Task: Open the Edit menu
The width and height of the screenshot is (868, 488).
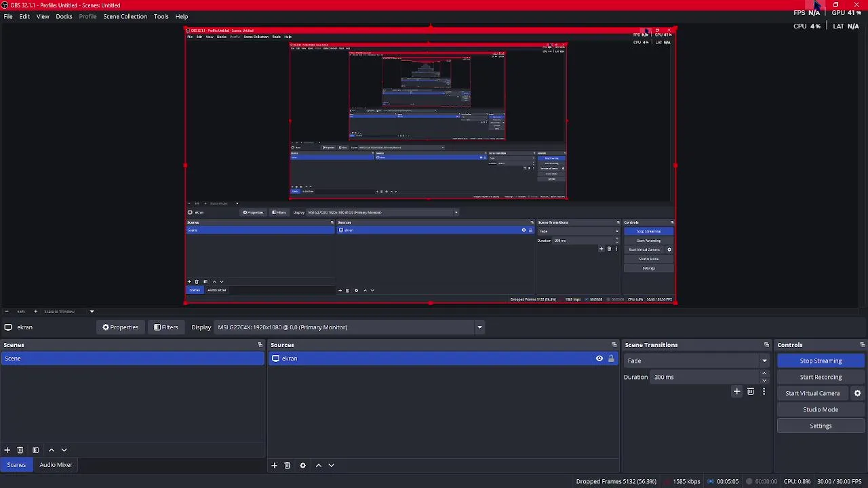Action: point(24,16)
